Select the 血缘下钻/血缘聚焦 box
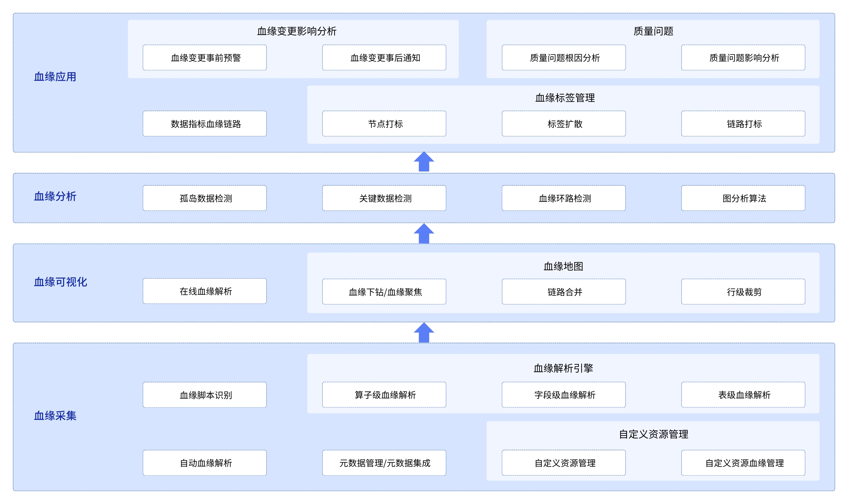 pyautogui.click(x=384, y=292)
